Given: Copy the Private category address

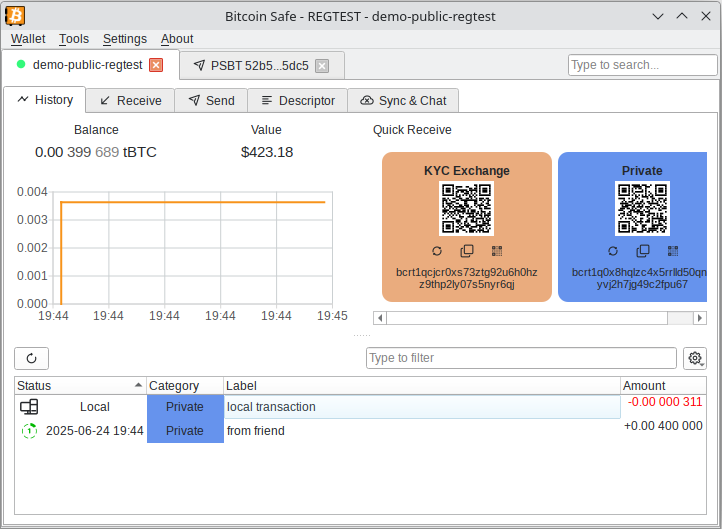Looking at the screenshot, I should tap(643, 251).
